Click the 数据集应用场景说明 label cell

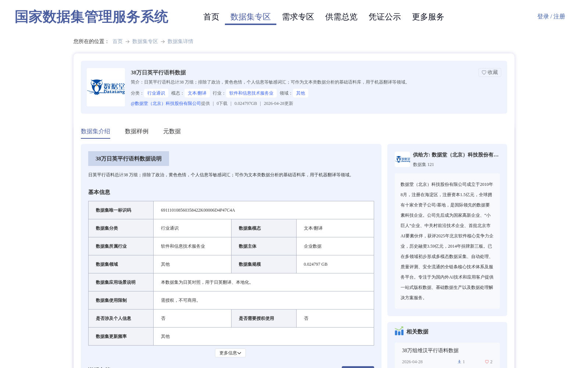121,282
